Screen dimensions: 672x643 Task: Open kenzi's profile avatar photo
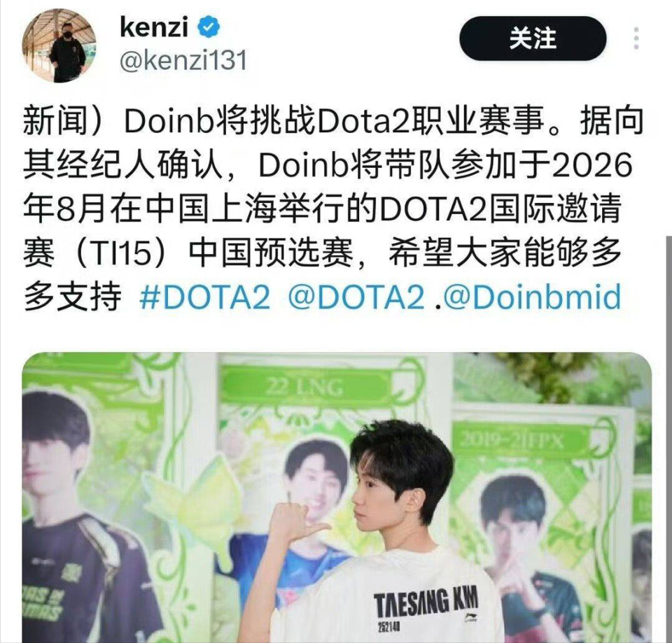coord(59,45)
